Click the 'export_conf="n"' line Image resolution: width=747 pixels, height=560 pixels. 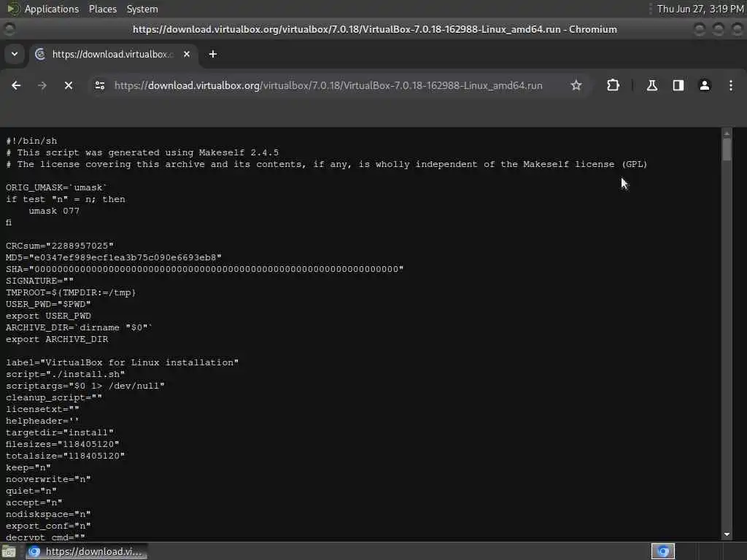coord(48,526)
